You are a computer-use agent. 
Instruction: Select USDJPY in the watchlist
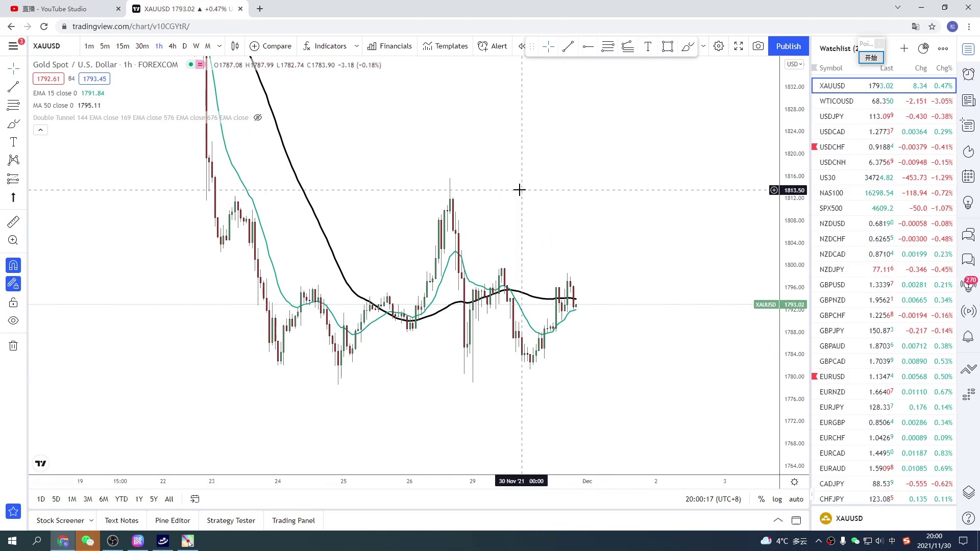[832, 116]
